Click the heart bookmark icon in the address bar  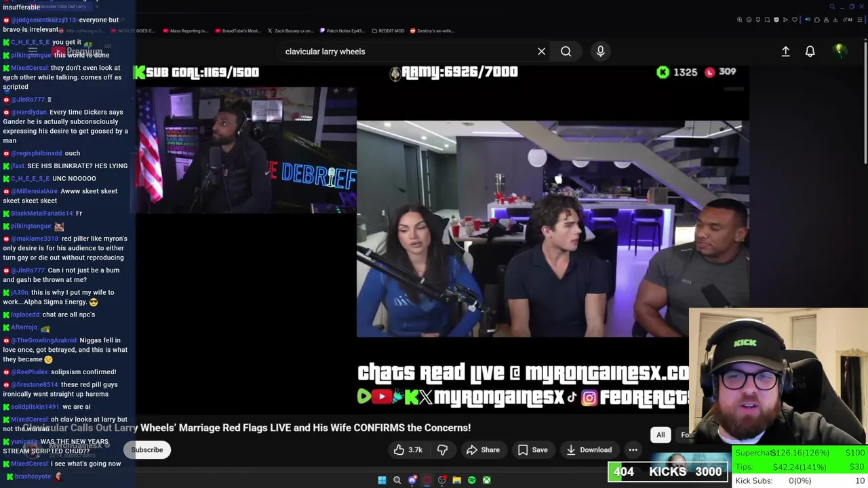click(x=795, y=20)
